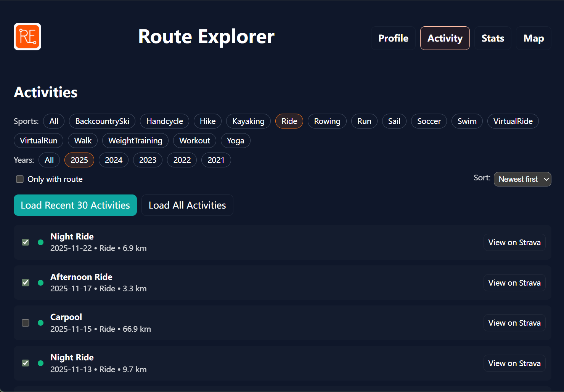The width and height of the screenshot is (564, 392).
Task: Open the Stats tab
Action: click(x=493, y=38)
